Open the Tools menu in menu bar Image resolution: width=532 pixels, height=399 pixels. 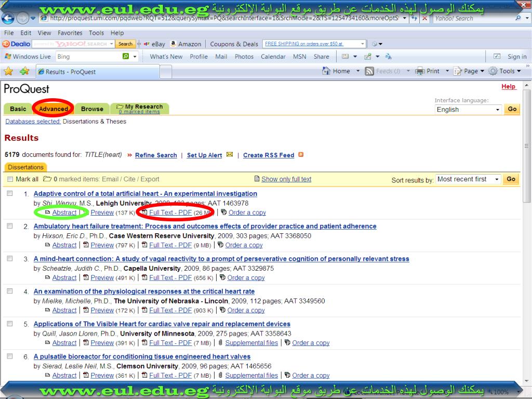point(96,33)
